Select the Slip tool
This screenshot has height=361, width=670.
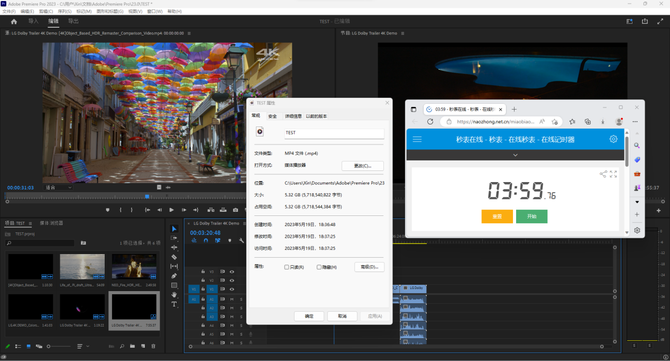[174, 266]
